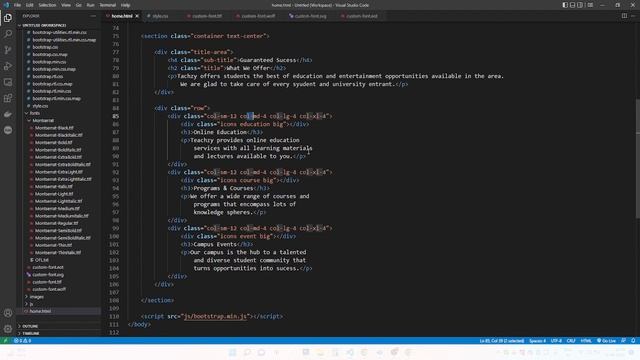Collapse the UNTITLED (WORKSPACE) section

tap(44, 25)
